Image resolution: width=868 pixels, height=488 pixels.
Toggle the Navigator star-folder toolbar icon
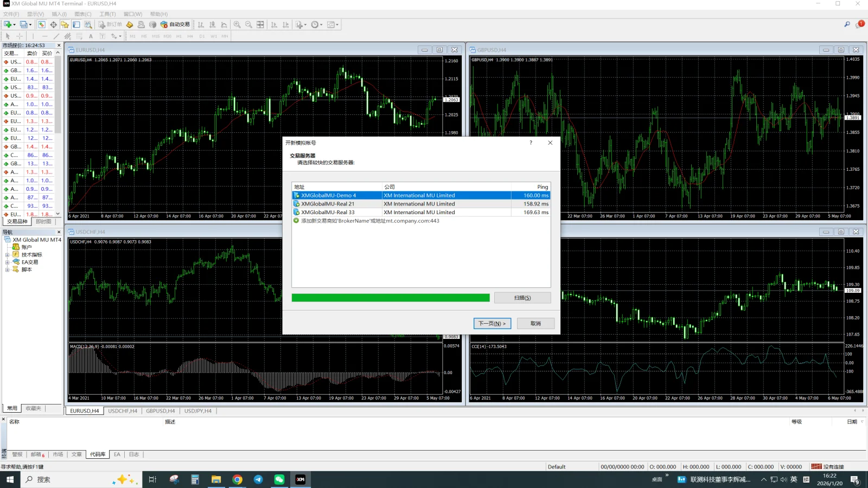coord(65,24)
